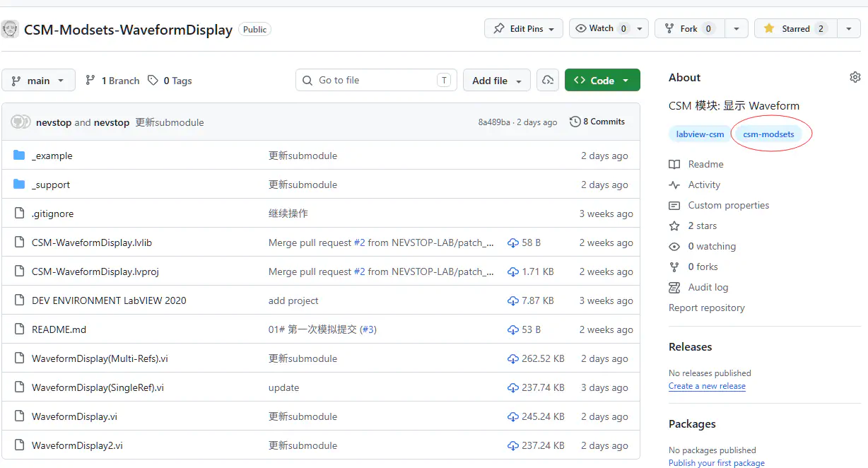Click file icon for WaveformDisplay2.vi
The image size is (868, 468).
click(19, 445)
